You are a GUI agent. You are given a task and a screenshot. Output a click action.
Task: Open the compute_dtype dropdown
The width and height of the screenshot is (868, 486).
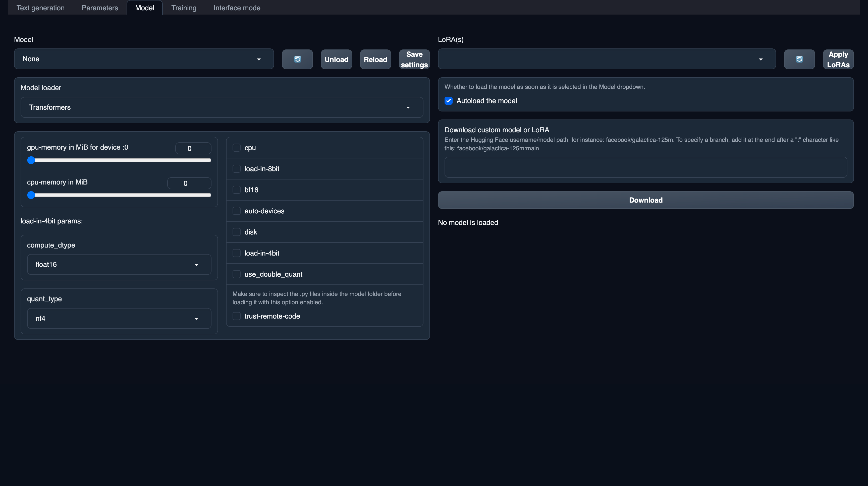[119, 264]
